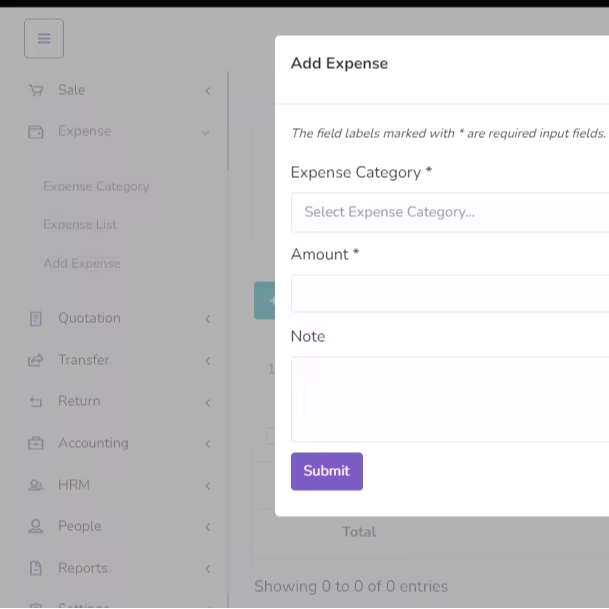Open the Sale menu item
The image size is (609, 609).
point(72,90)
